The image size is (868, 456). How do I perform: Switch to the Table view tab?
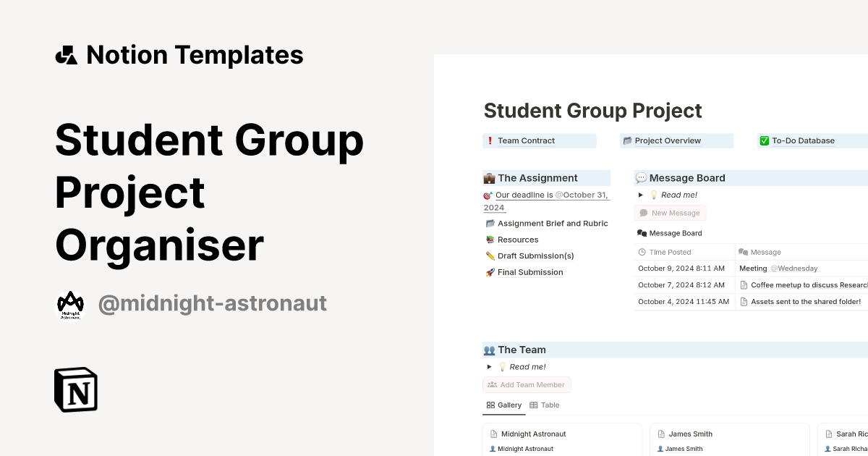[x=545, y=405]
